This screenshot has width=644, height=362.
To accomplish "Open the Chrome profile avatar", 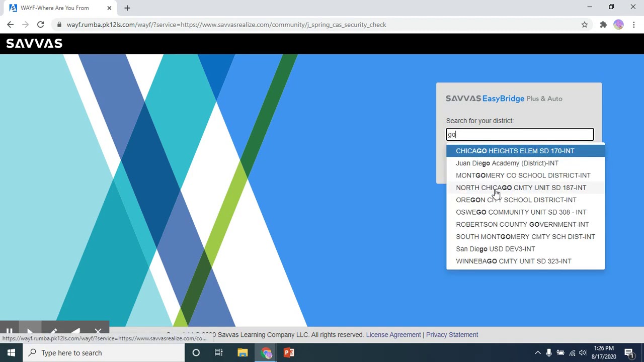I will tap(618, 25).
